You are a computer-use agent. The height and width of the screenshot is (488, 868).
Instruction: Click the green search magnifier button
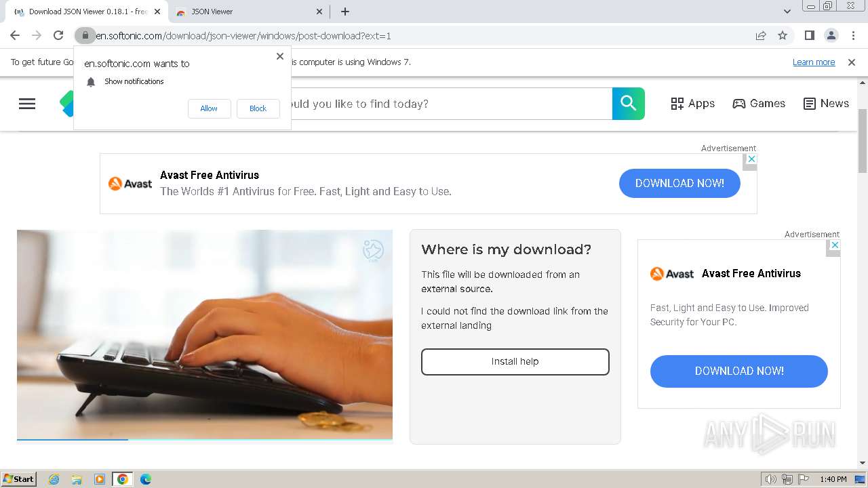click(629, 104)
